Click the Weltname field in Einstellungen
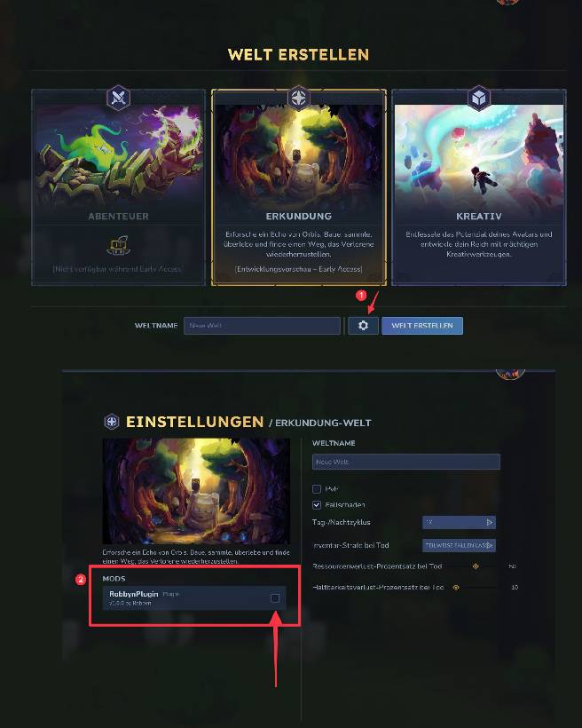The width and height of the screenshot is (582, 728). [406, 462]
